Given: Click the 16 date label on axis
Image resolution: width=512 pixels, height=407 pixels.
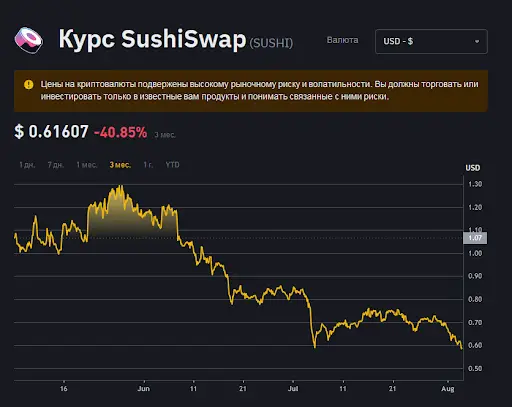Looking at the screenshot, I should tap(63, 389).
